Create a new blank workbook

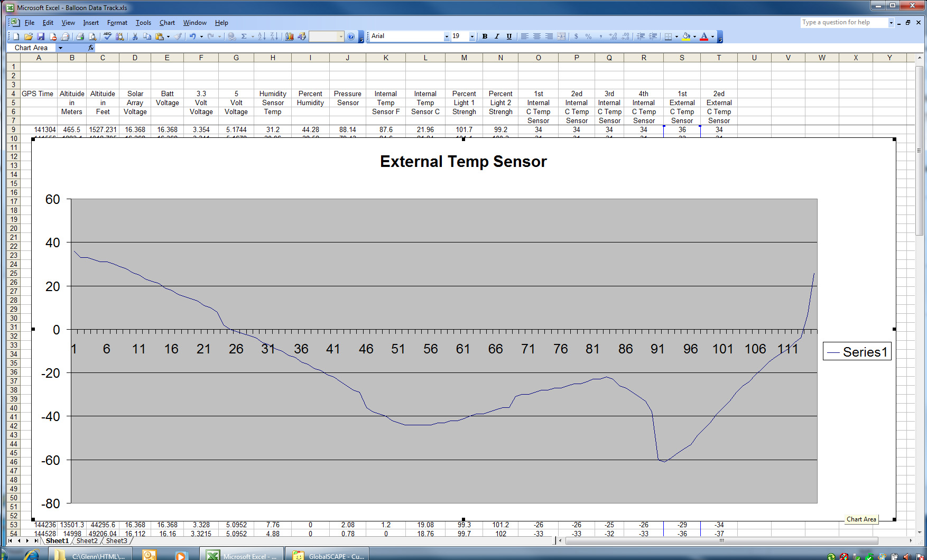pyautogui.click(x=16, y=36)
